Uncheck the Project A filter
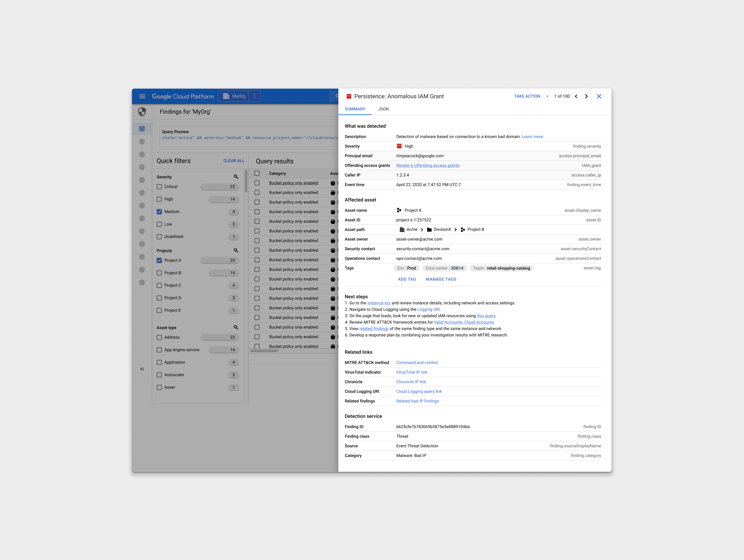Screen dimensions: 744x560 160,261
